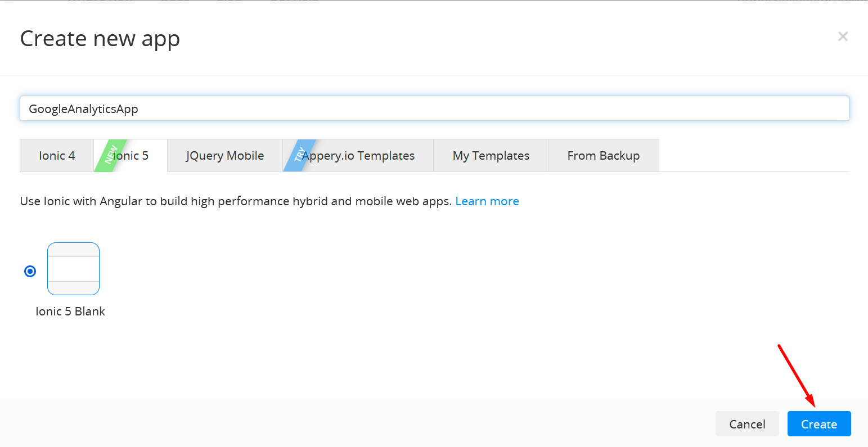Open the From Backup tab

[x=604, y=156]
